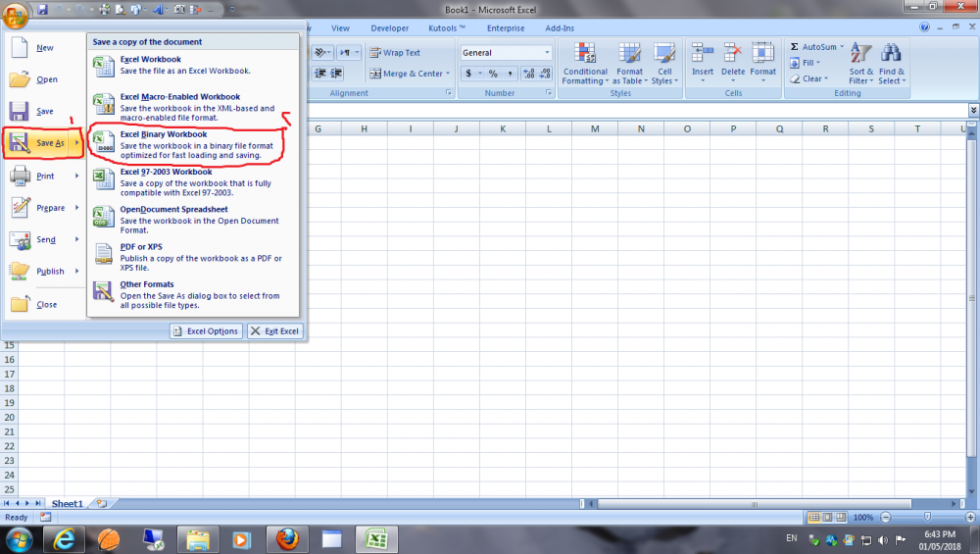Open Cell Styles gallery
The image size is (980, 554).
664,64
